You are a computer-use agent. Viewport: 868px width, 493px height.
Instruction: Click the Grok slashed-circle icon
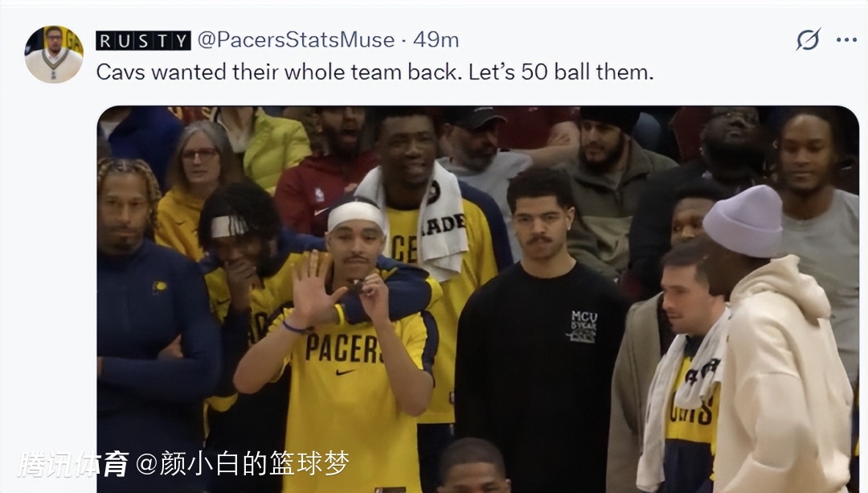pos(809,40)
